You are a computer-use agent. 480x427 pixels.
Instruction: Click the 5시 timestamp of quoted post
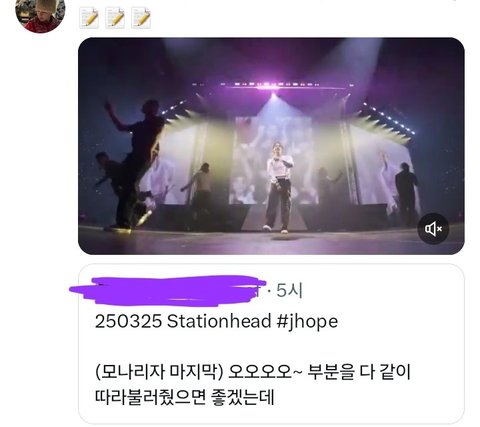[289, 291]
